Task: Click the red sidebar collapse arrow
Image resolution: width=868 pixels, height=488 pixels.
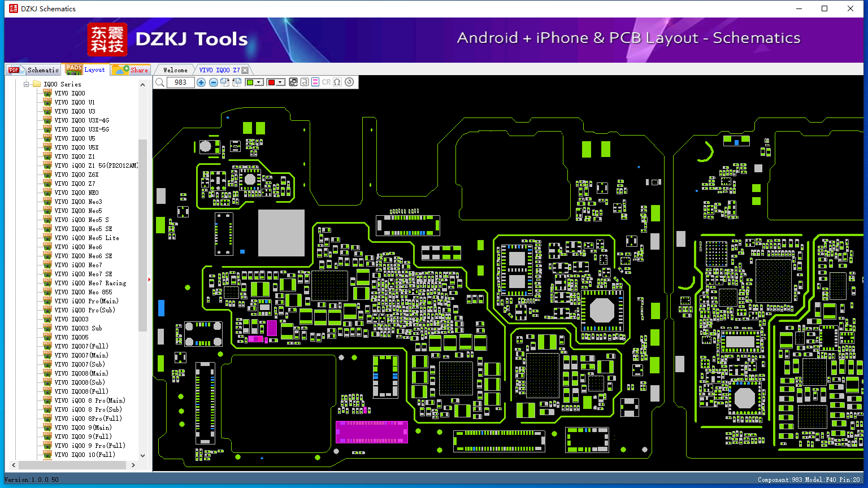Action: (149, 279)
